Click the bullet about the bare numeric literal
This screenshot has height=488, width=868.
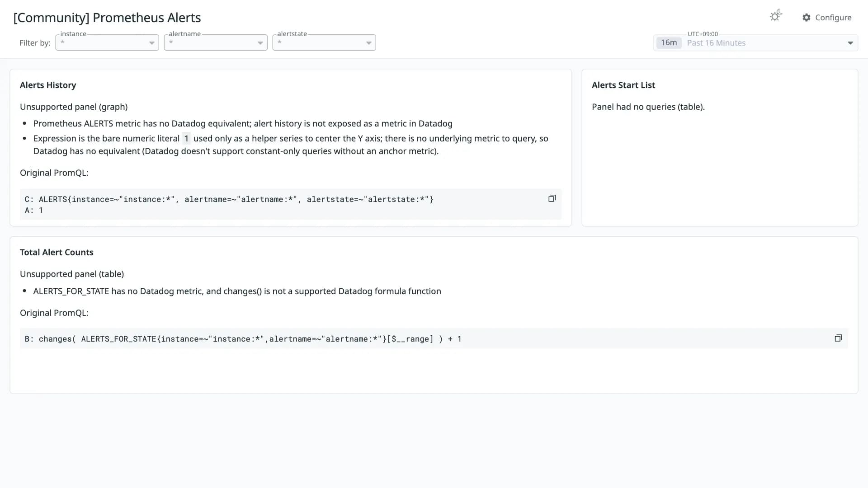click(x=291, y=145)
